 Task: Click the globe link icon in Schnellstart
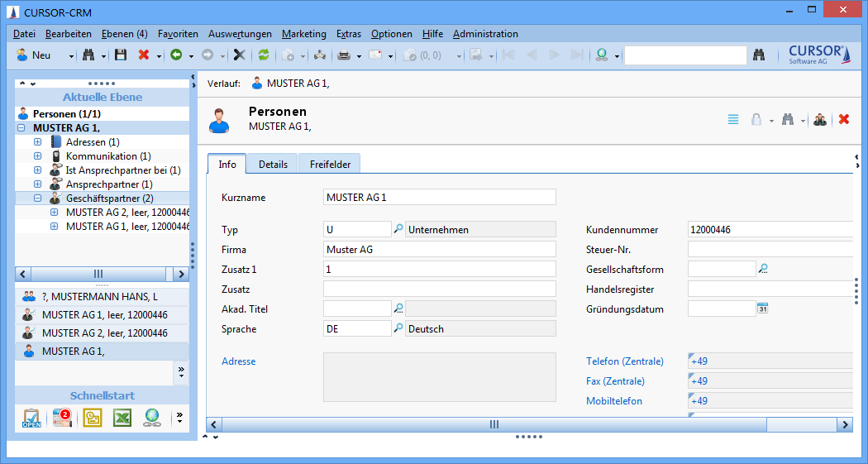click(x=151, y=419)
